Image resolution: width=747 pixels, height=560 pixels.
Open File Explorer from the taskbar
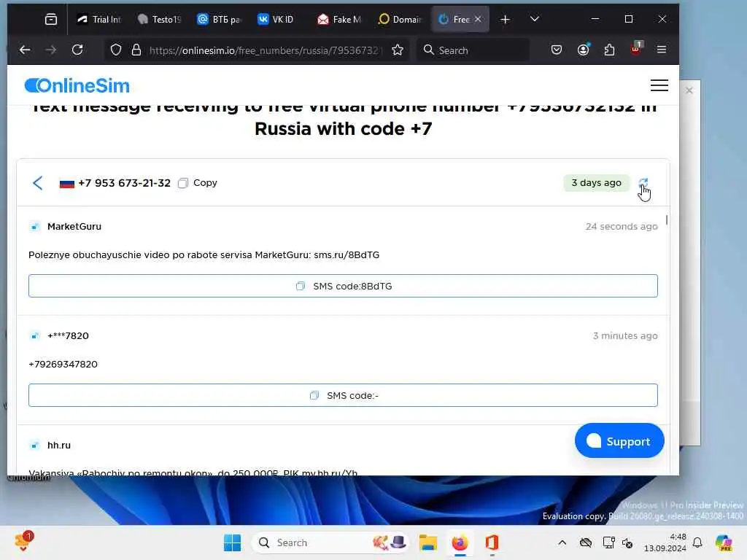click(427, 542)
